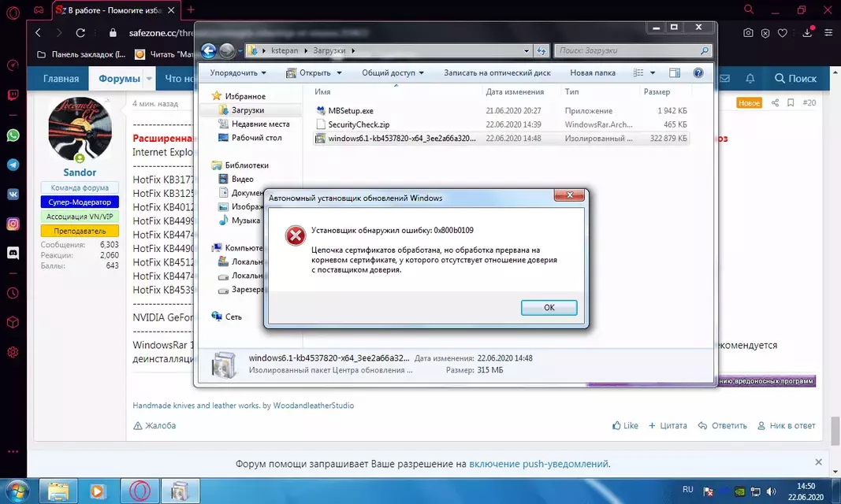Image resolution: width=841 pixels, height=504 pixels.
Task: Click the Like button on the post
Action: point(625,426)
